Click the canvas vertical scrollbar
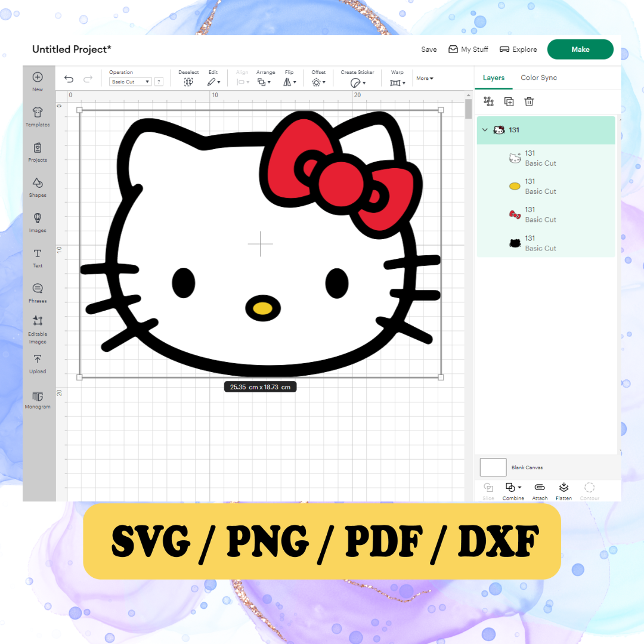The width and height of the screenshot is (644, 644). (468, 109)
